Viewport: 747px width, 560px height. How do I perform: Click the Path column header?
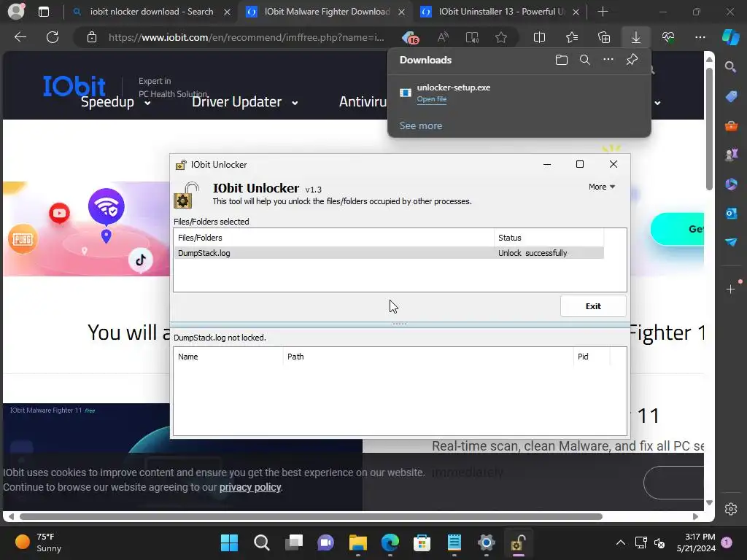427,357
